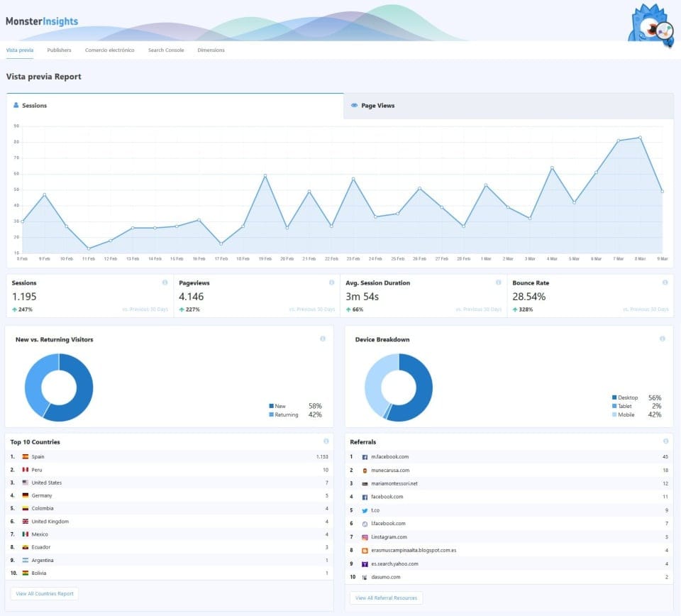
Task: Open info for Top 10 Countries
Action: [326, 441]
